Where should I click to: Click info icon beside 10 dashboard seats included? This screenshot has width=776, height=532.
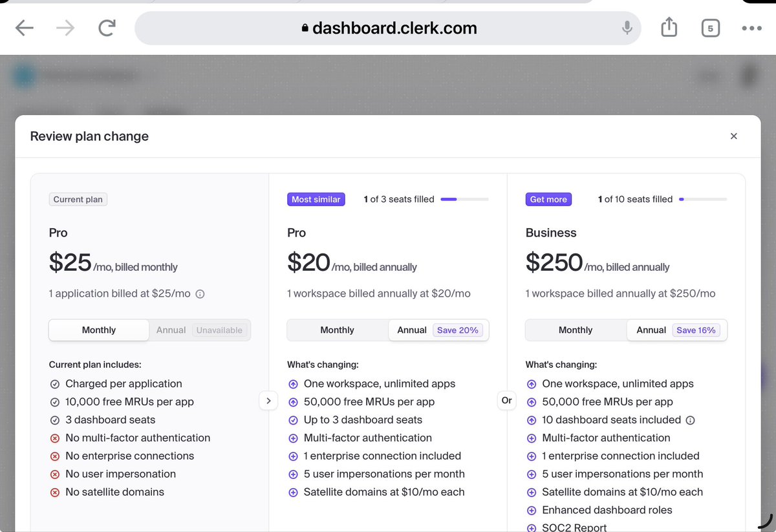(690, 420)
